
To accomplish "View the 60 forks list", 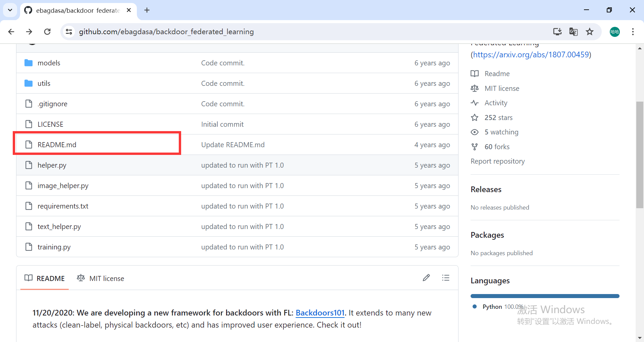I will pyautogui.click(x=490, y=147).
